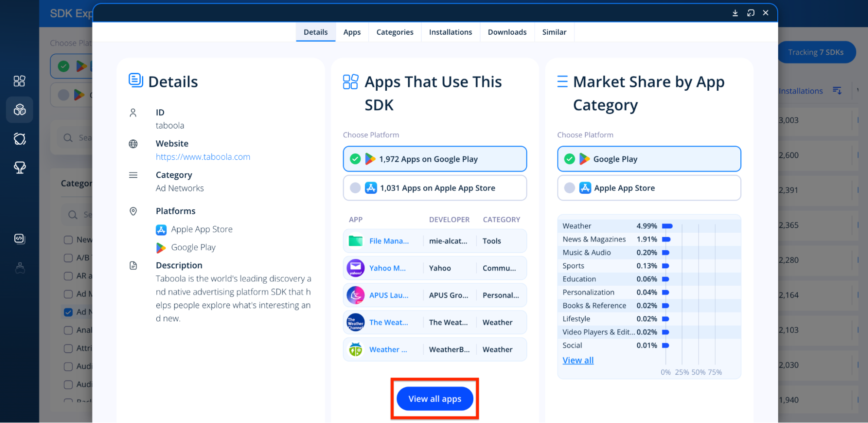
Task: Switch to the Details tab
Action: tap(316, 32)
